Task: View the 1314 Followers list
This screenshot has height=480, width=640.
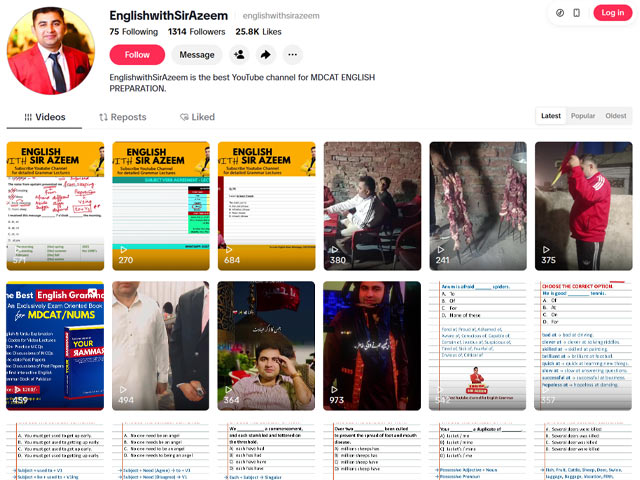Action: point(196,32)
